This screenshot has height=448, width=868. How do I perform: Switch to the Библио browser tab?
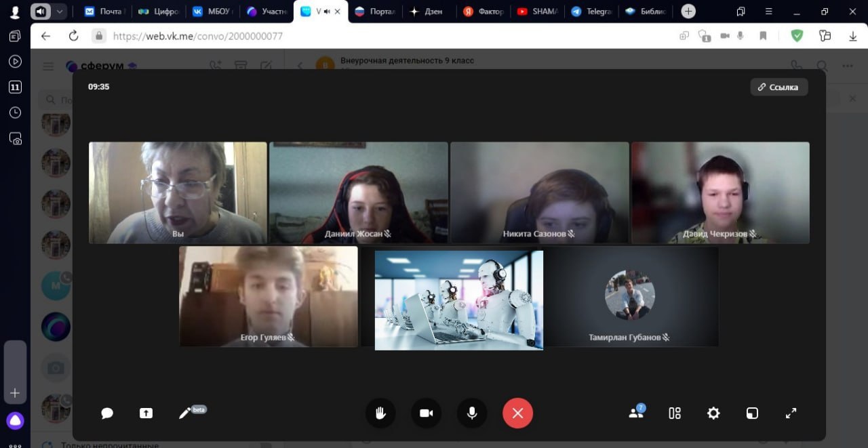click(x=645, y=12)
